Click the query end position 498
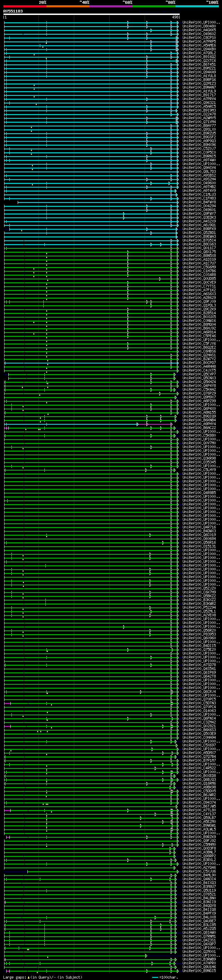The width and height of the screenshot is (222, 980). pos(175,17)
